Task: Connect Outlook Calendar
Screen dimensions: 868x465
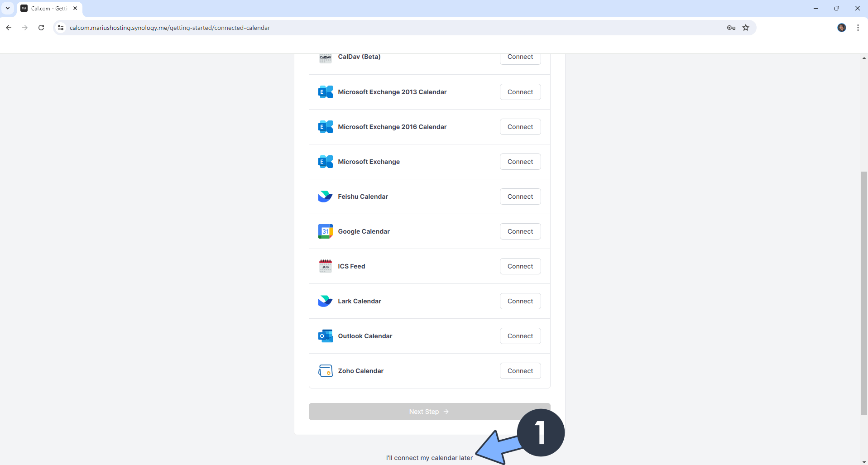Action: 520,336
